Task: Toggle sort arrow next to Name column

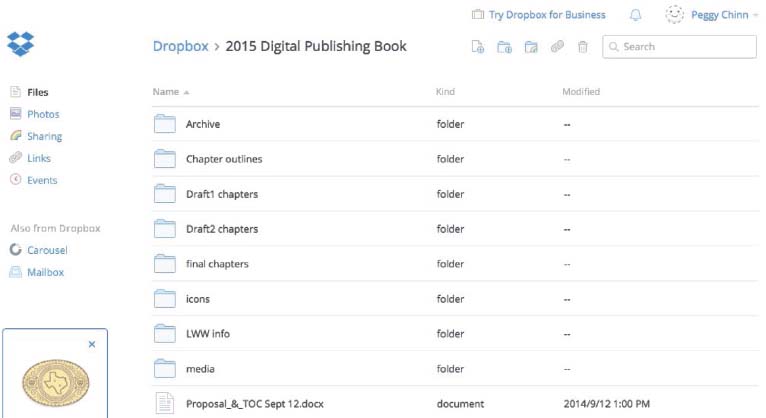Action: click(x=186, y=92)
